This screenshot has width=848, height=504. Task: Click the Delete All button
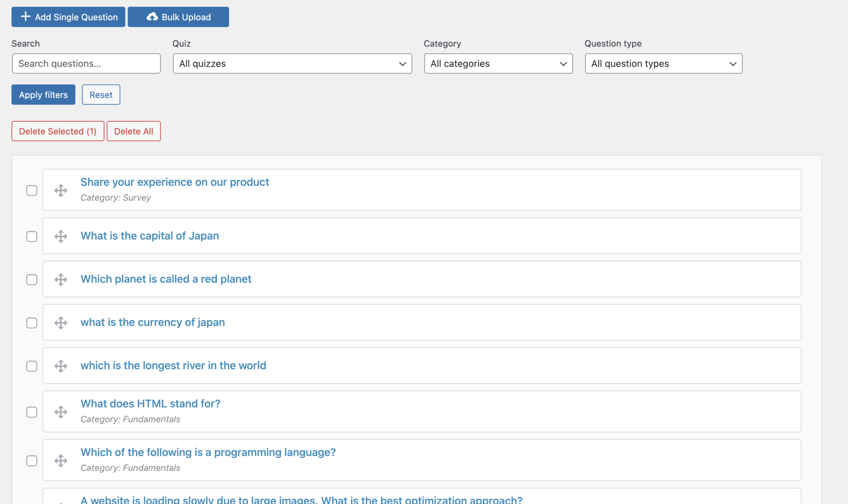pyautogui.click(x=134, y=131)
